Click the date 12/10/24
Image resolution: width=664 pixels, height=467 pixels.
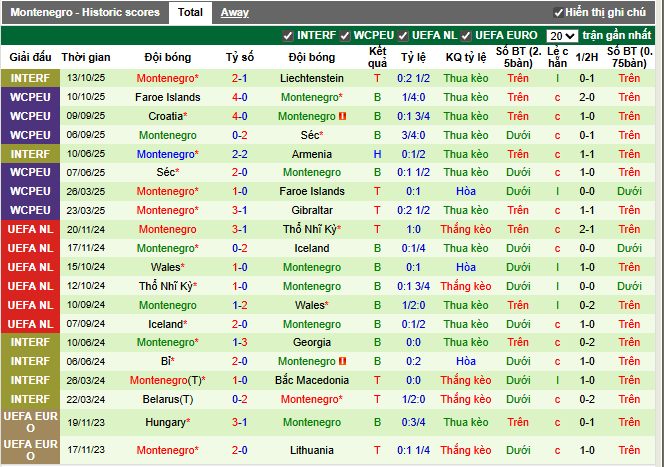click(86, 286)
